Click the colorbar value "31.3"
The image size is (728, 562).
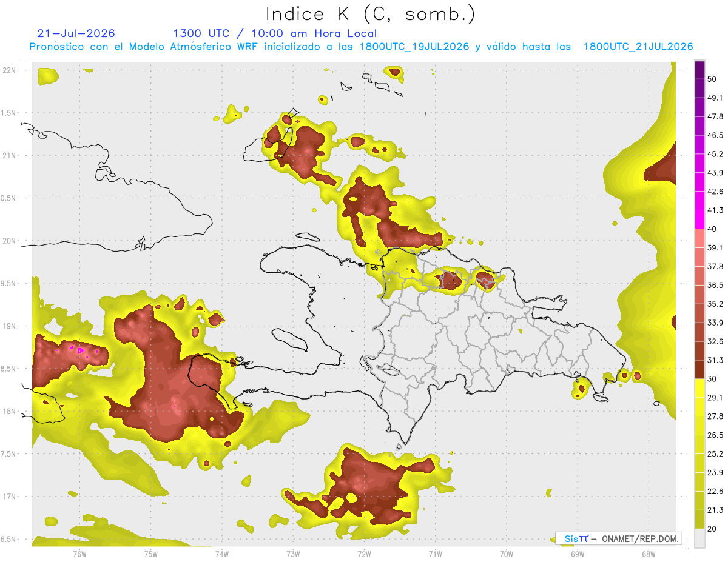(x=715, y=361)
